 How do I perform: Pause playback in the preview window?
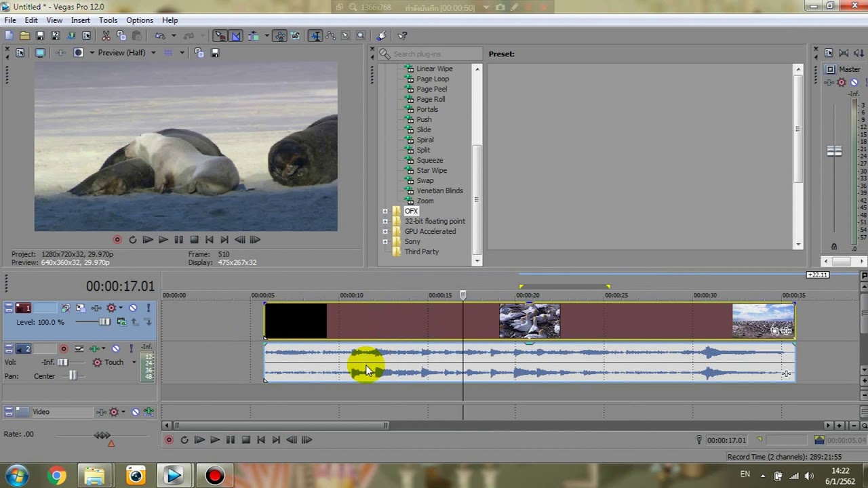(178, 240)
